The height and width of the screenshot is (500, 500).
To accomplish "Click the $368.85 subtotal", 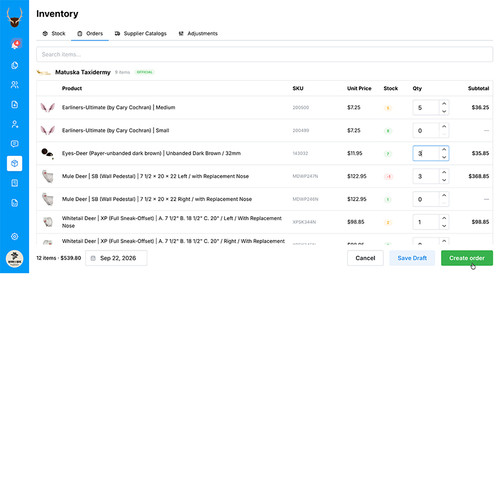I will (479, 176).
